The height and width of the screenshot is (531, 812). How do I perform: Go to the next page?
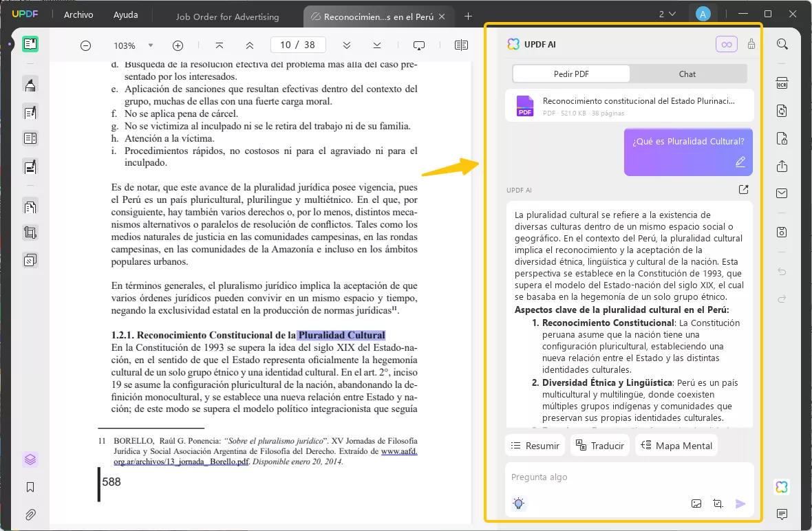tap(347, 45)
